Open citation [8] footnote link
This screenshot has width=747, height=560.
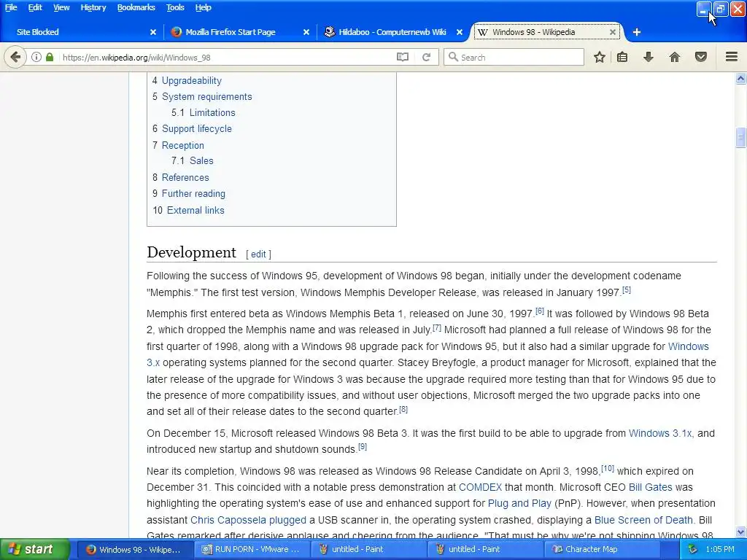pyautogui.click(x=403, y=408)
